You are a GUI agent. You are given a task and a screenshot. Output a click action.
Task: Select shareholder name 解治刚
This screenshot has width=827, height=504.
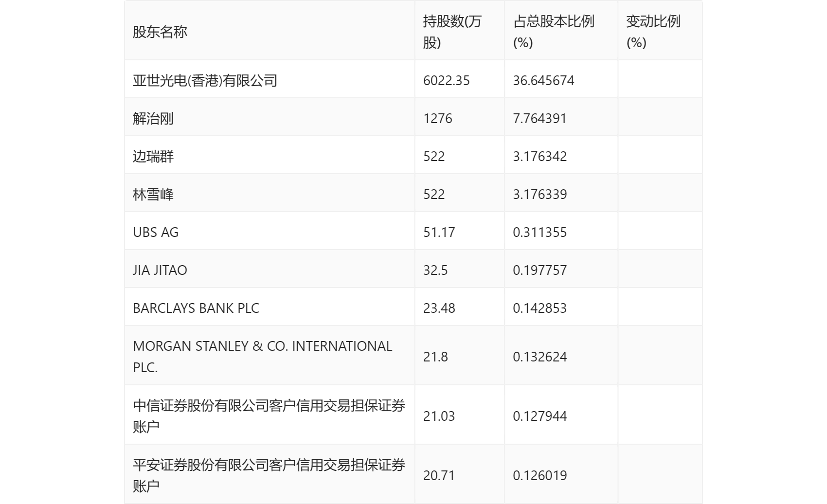pyautogui.click(x=153, y=118)
